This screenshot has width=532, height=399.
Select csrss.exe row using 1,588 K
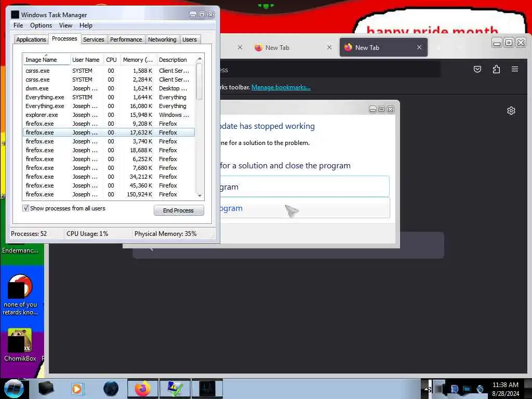pos(109,71)
